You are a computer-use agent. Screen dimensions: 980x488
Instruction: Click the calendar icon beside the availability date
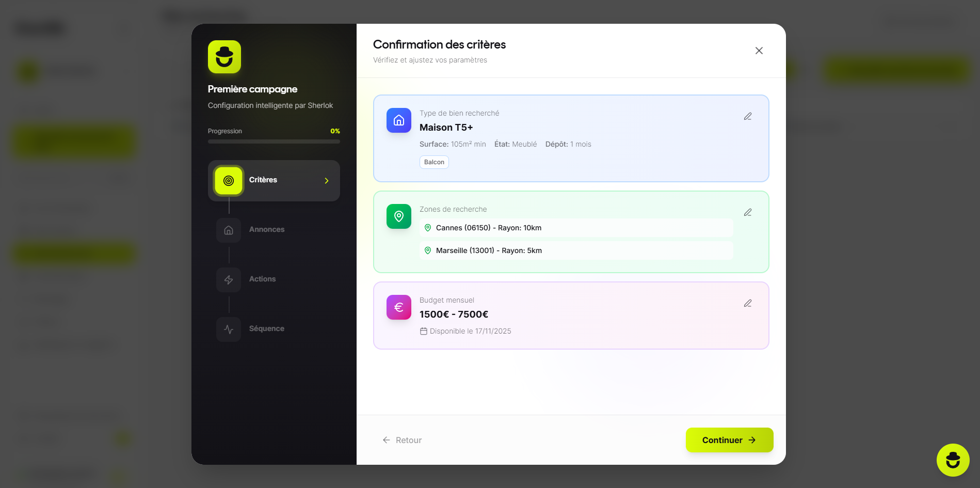click(x=424, y=330)
